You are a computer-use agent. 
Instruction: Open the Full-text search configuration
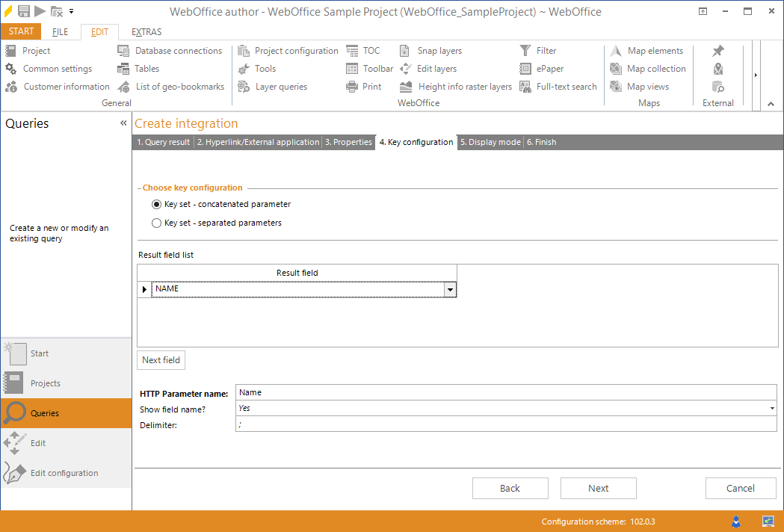click(564, 86)
